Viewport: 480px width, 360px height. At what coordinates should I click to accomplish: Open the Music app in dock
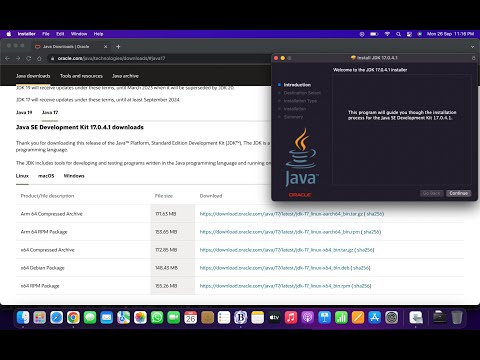pyautogui.click(x=291, y=318)
